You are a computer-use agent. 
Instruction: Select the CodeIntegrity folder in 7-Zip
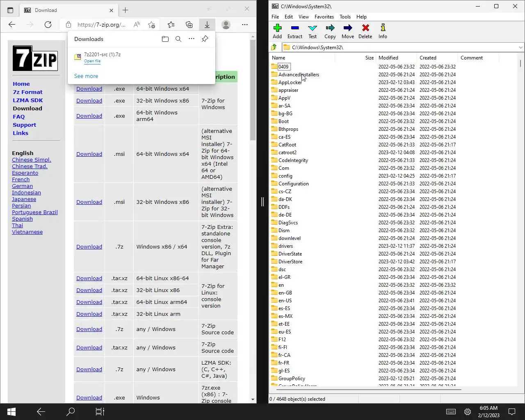pos(293,160)
